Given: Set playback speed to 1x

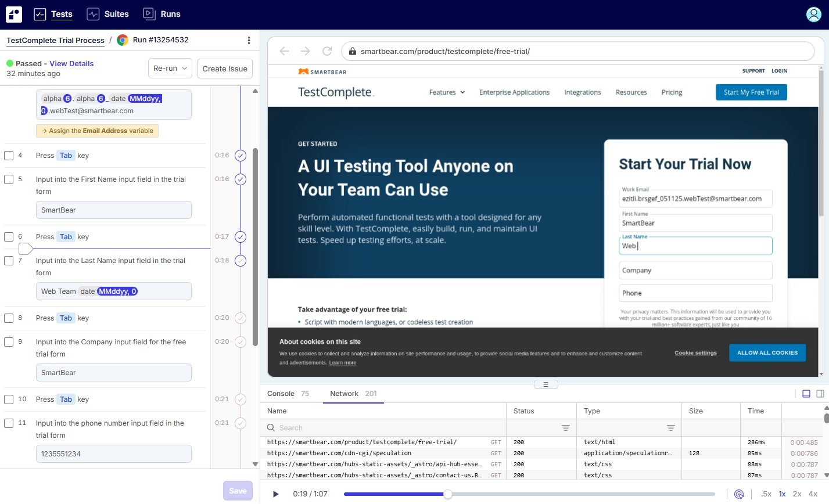Looking at the screenshot, I should tap(783, 494).
